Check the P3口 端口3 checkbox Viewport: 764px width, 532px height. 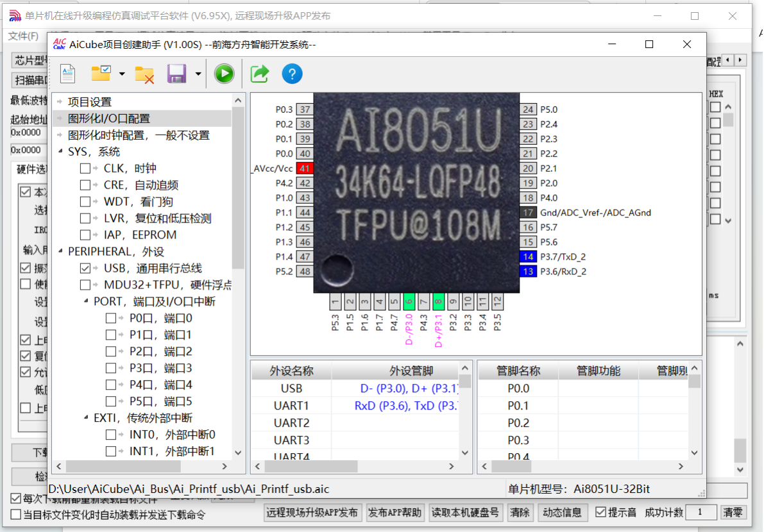[111, 368]
